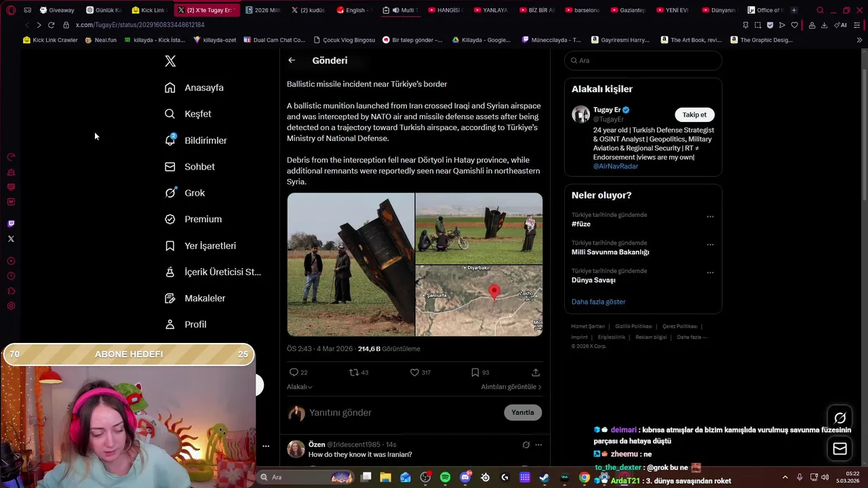Open the Neal.fun bookmark

pos(100,40)
